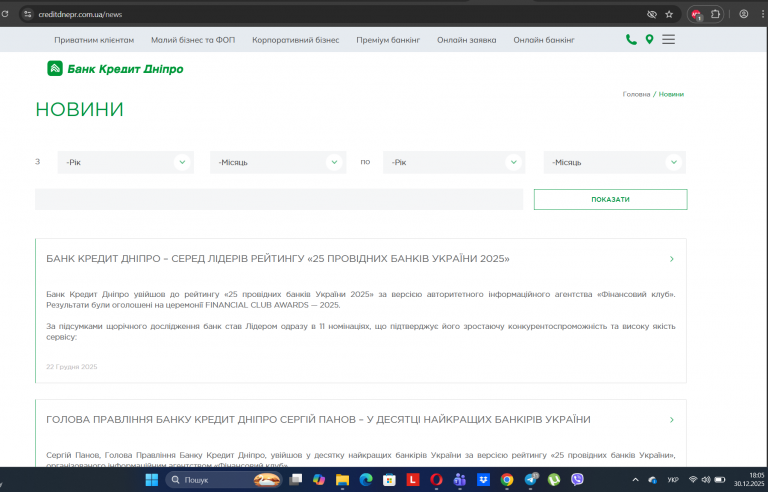Switch the УКР keyboard language indicator
The width and height of the screenshot is (768, 492).
coord(673,480)
